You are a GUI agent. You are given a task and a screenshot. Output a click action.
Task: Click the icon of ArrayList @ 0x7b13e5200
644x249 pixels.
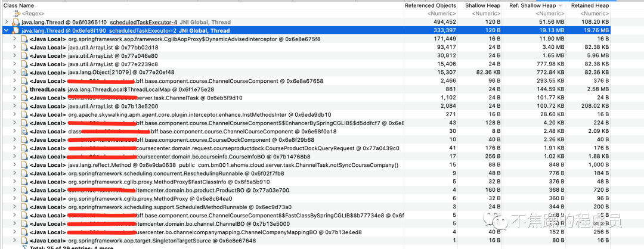pos(24,106)
